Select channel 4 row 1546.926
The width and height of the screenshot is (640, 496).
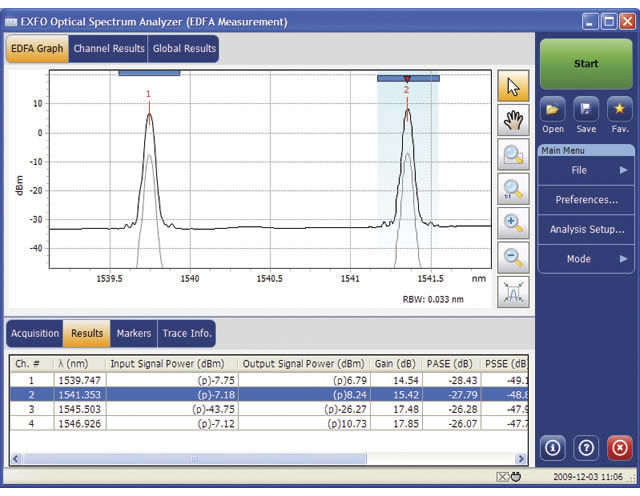(x=269, y=423)
